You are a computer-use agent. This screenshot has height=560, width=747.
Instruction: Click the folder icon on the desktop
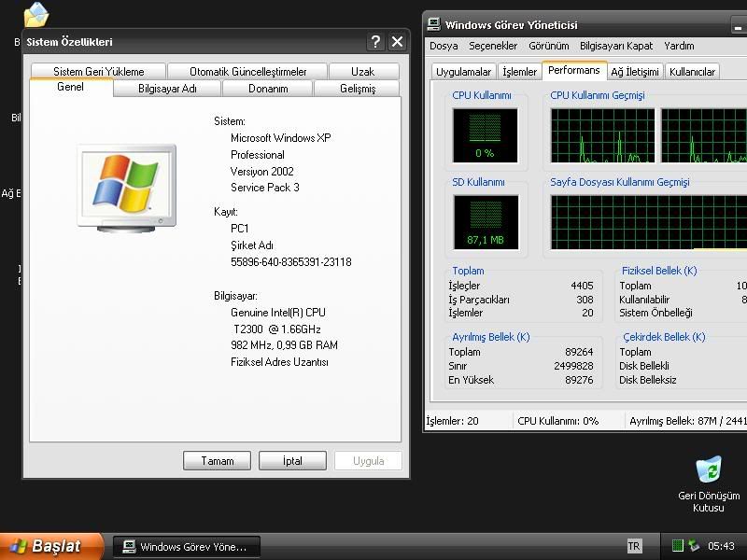[36, 14]
